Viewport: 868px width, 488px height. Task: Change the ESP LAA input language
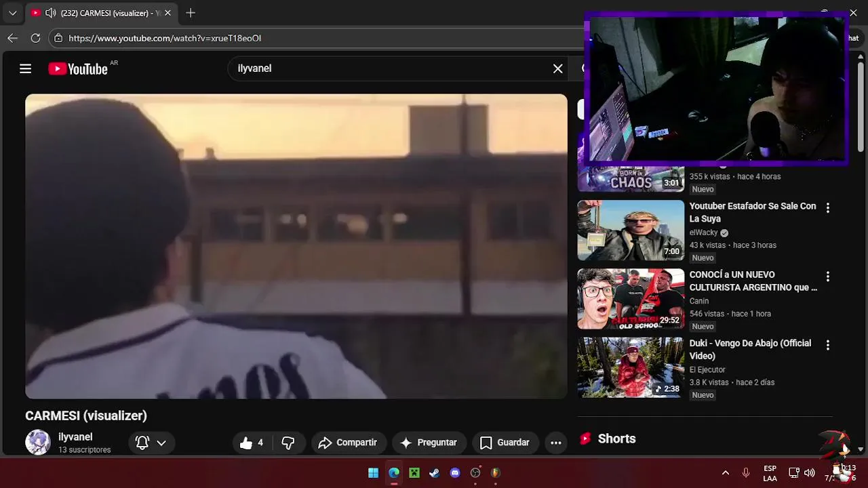(x=770, y=473)
